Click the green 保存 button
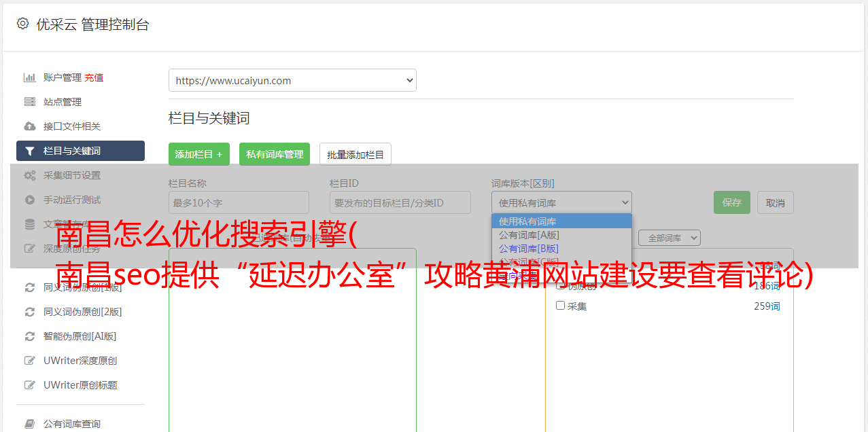 click(732, 202)
